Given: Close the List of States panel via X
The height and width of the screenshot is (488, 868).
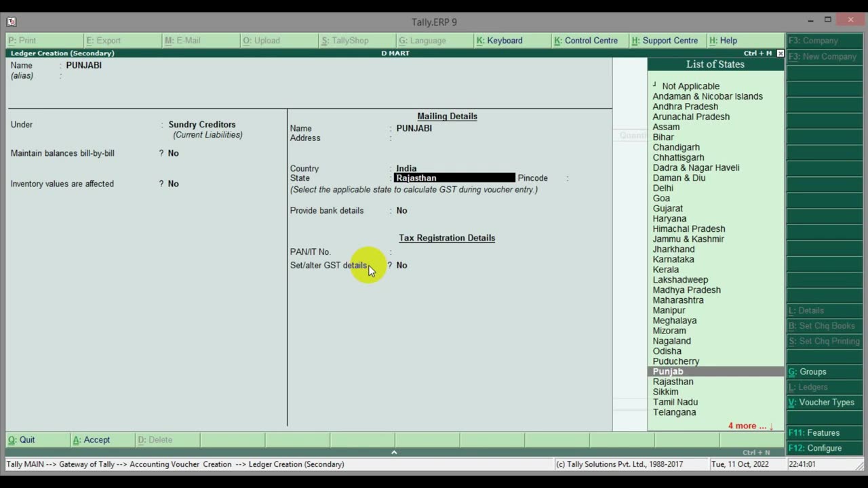Looking at the screenshot, I should coord(780,53).
